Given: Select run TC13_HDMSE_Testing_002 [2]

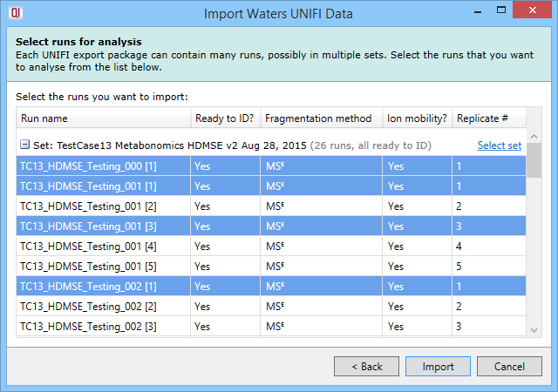Looking at the screenshot, I should point(271,307).
